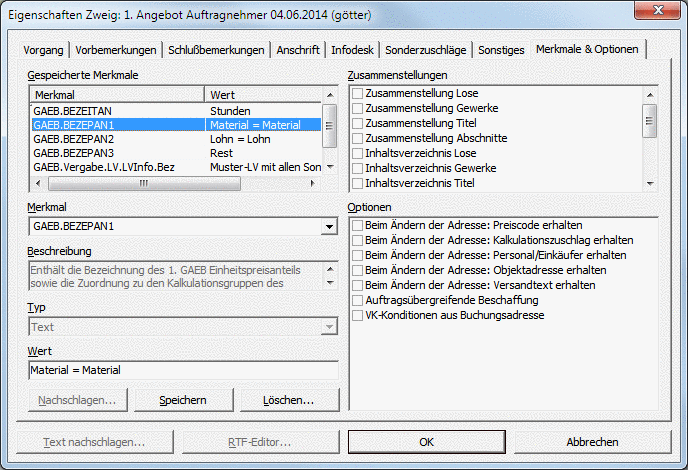
Task: Click left arrow of Merkmale horizontal scrollbar
Action: (38, 183)
